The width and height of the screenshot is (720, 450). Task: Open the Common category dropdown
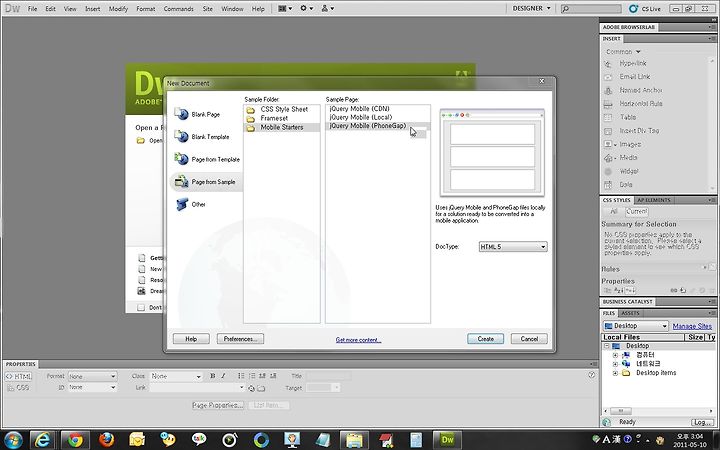(x=623, y=51)
